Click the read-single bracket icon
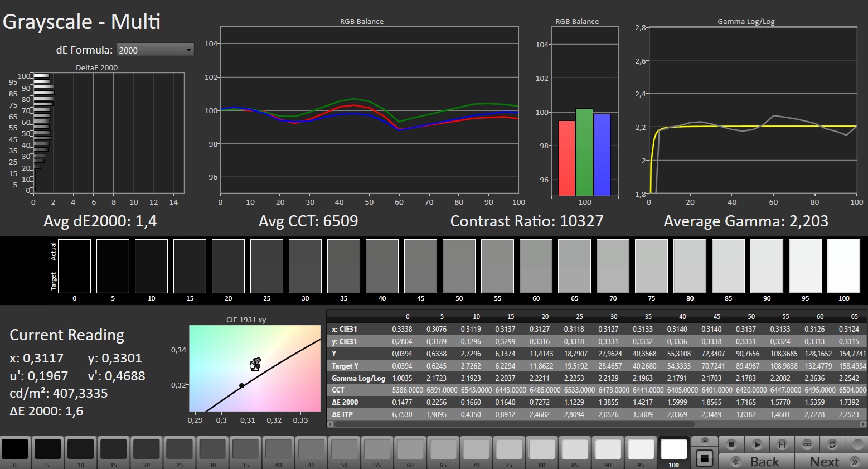The image size is (868, 469). (x=782, y=444)
